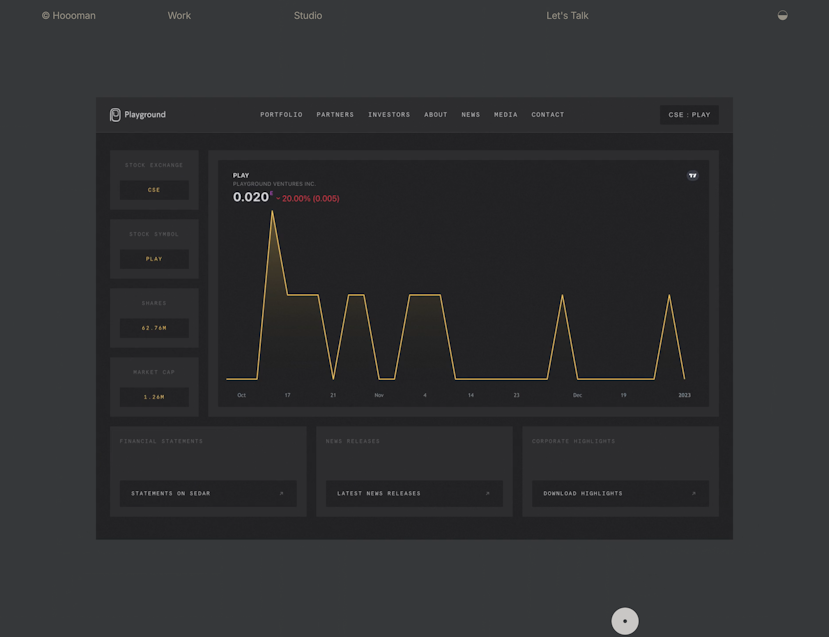Click the chart's first peak near Oct
829x637 pixels.
click(x=272, y=212)
